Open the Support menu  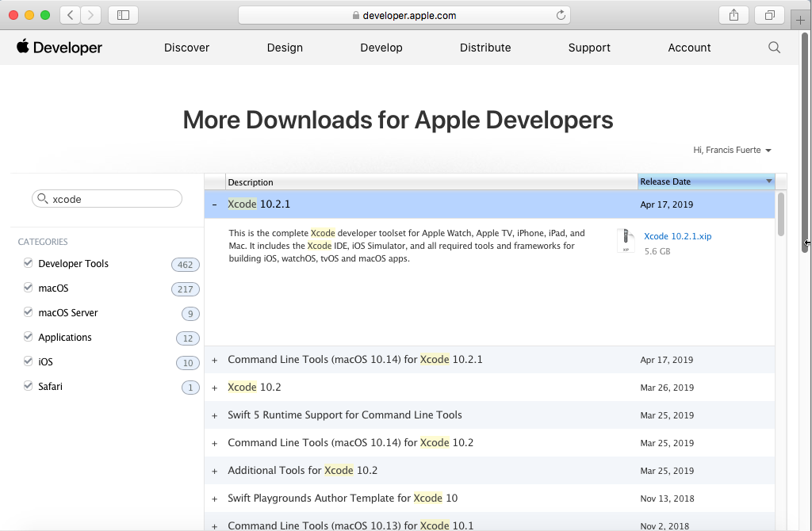(x=589, y=48)
